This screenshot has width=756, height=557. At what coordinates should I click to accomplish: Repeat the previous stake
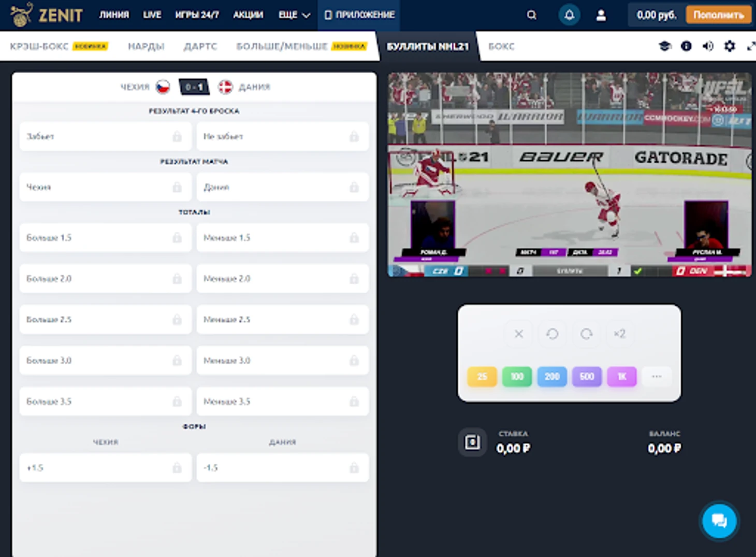coord(586,334)
